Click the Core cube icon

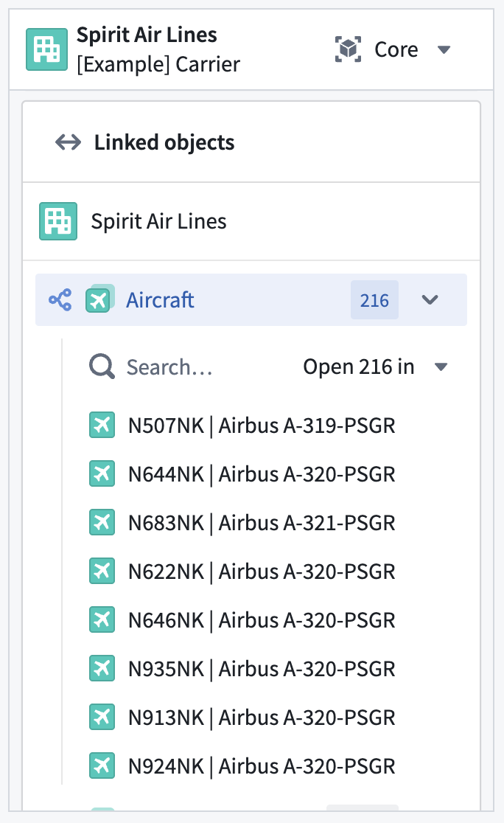coord(347,49)
